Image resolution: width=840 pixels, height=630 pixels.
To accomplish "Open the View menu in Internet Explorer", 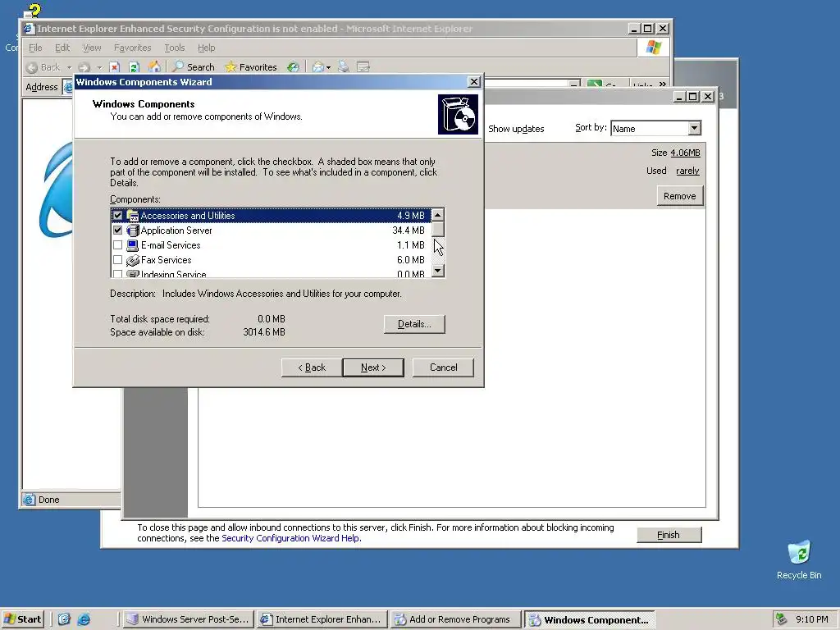I will [x=92, y=48].
